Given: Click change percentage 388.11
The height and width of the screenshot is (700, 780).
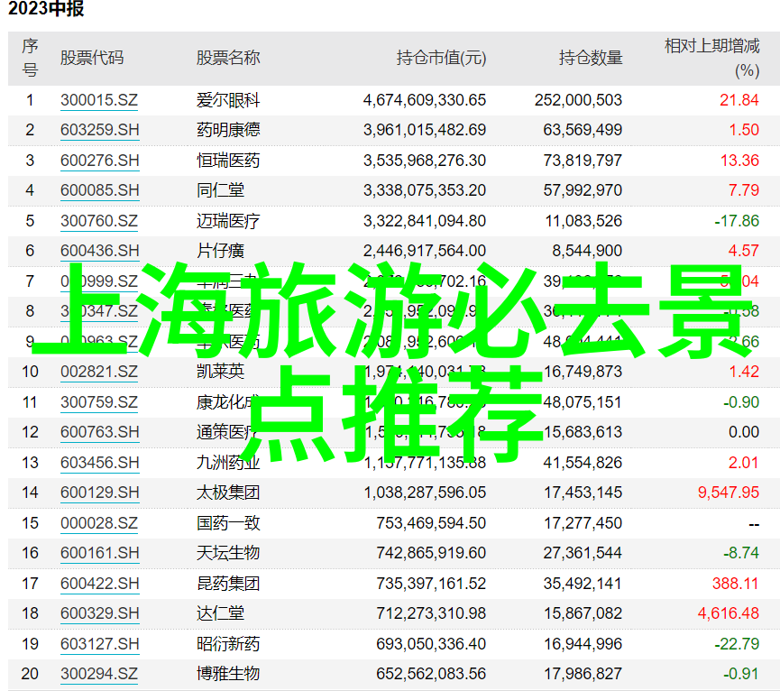Looking at the screenshot, I should [735, 584].
